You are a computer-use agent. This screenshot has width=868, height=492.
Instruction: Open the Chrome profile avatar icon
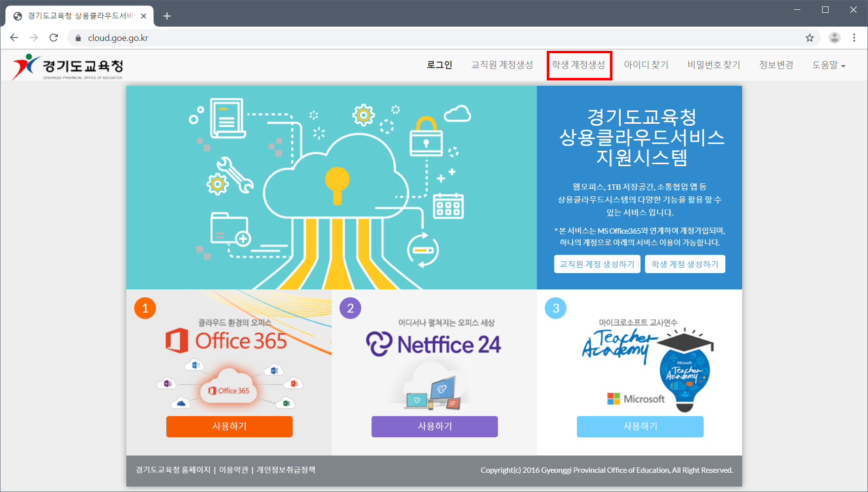(x=834, y=37)
